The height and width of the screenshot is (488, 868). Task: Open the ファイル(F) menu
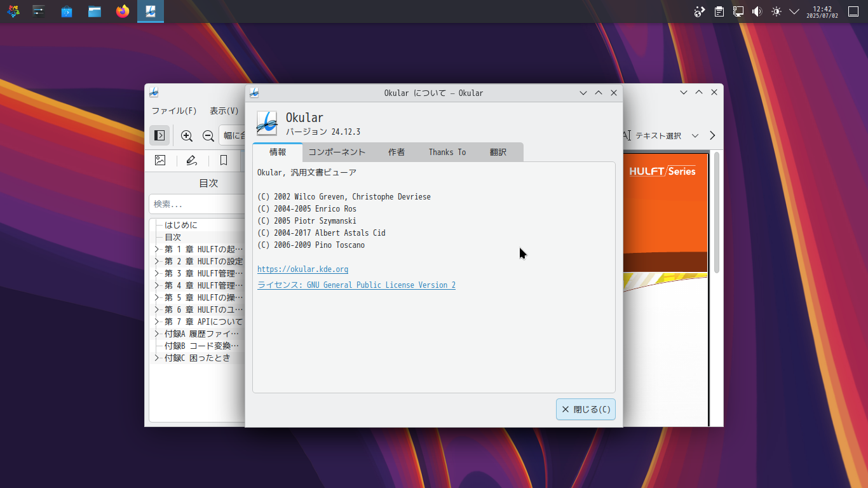(x=174, y=111)
